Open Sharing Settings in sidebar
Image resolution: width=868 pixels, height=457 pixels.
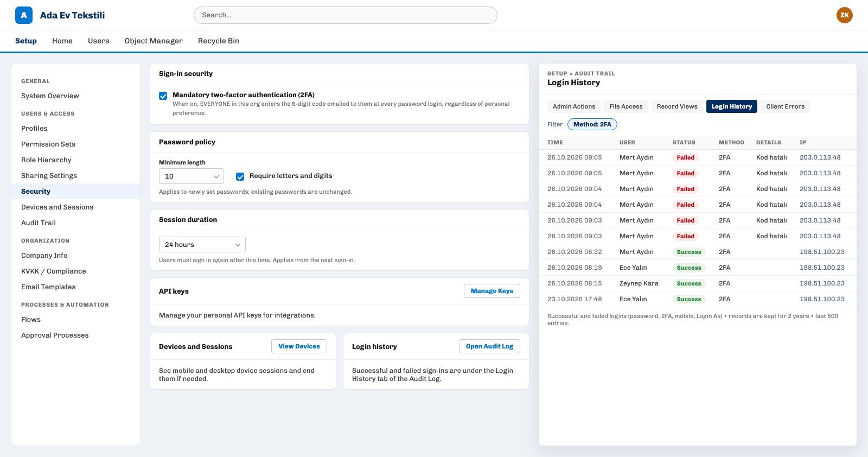point(76,176)
